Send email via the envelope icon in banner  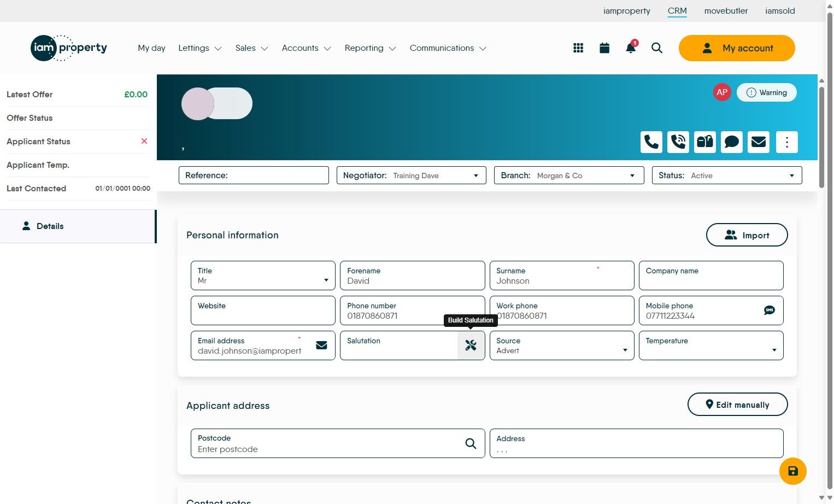758,142
